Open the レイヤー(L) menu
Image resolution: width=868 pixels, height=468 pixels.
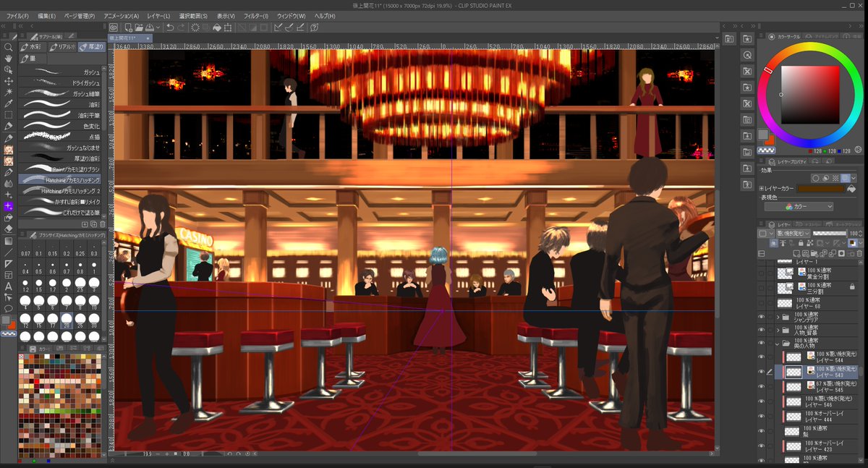(x=158, y=16)
